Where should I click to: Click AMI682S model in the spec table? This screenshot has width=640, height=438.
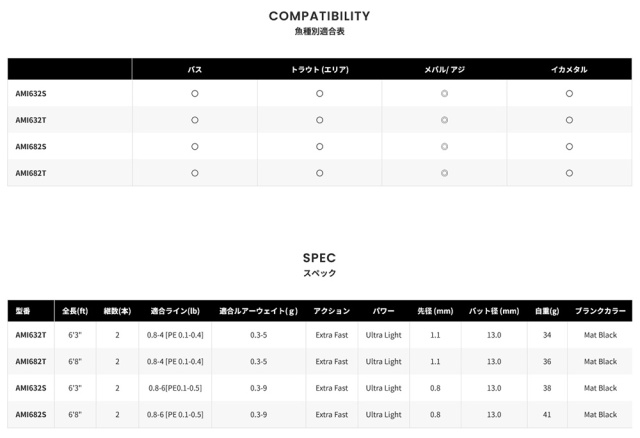coord(31,414)
